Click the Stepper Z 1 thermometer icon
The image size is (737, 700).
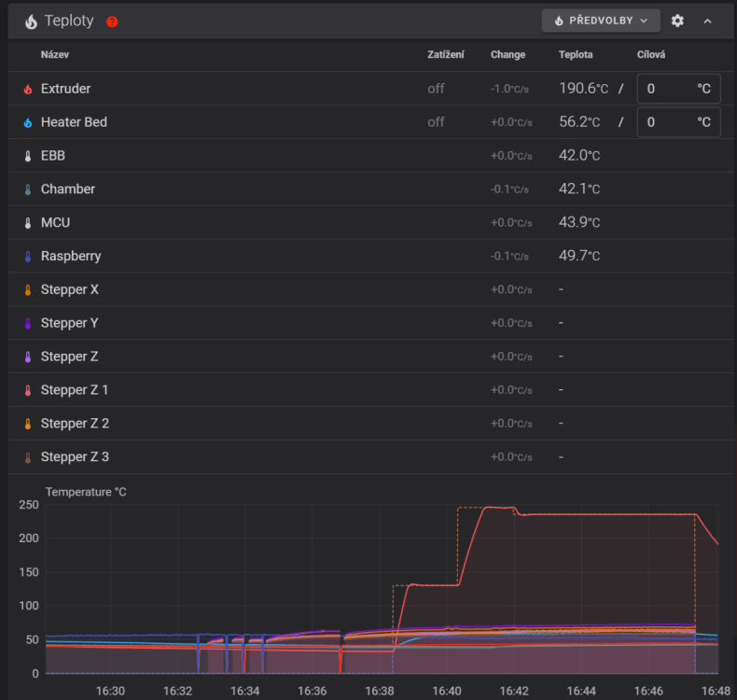click(28, 390)
